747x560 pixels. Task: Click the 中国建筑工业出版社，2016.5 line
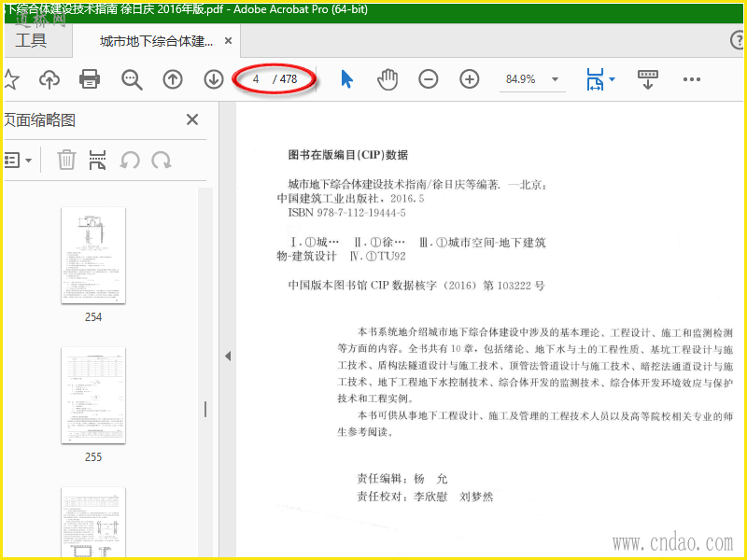click(351, 199)
